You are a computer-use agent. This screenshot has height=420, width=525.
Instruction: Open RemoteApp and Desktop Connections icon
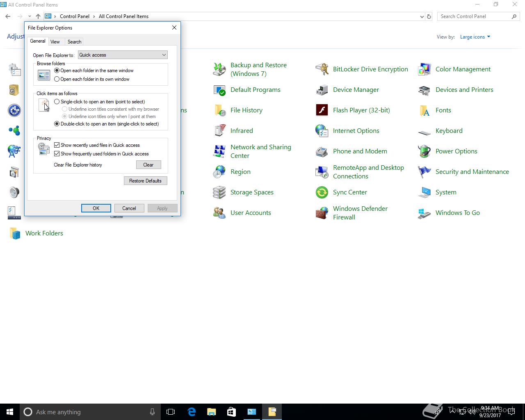(322, 172)
